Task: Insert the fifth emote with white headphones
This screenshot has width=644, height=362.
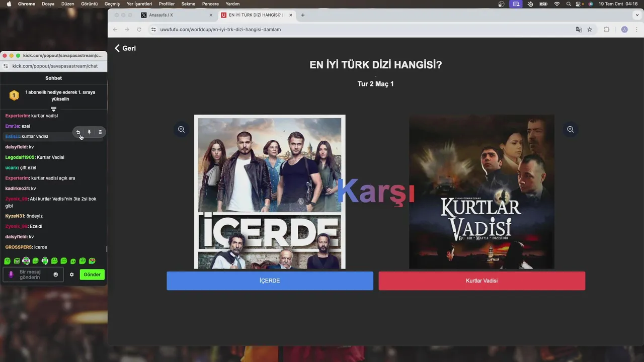Action: 45,261
